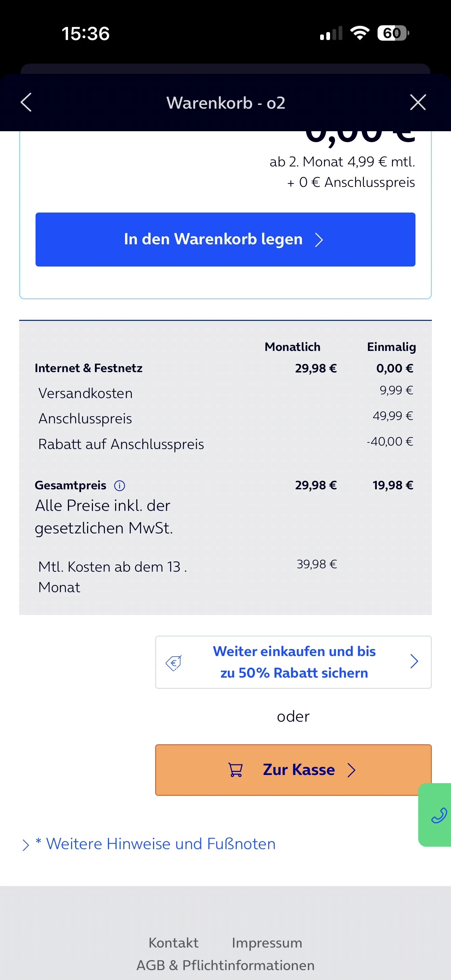This screenshot has width=451, height=980.
Task: Open the Kontakt footer link
Action: click(174, 943)
